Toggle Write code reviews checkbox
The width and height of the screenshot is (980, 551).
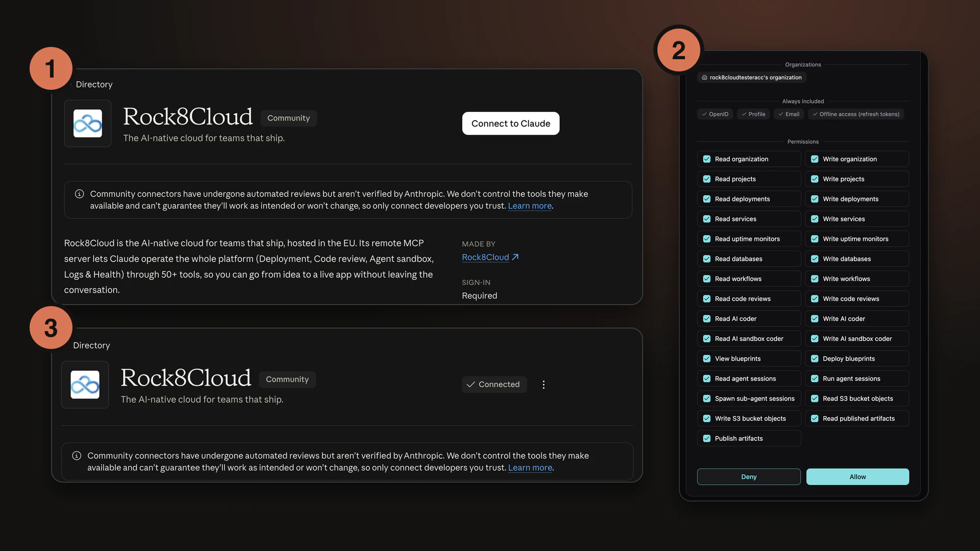(x=815, y=299)
